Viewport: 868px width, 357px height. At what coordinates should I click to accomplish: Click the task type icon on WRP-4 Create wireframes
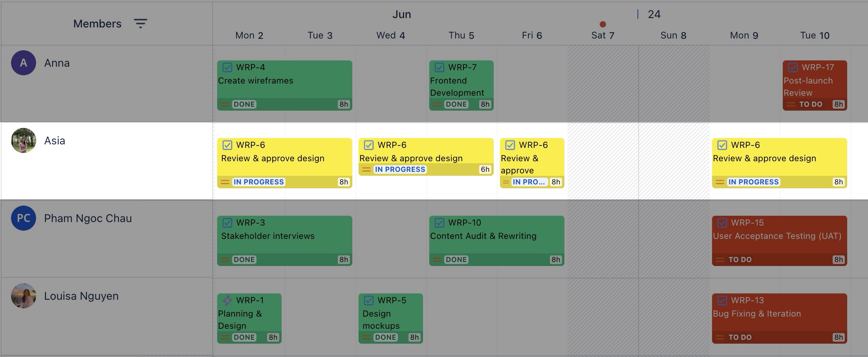click(x=227, y=67)
